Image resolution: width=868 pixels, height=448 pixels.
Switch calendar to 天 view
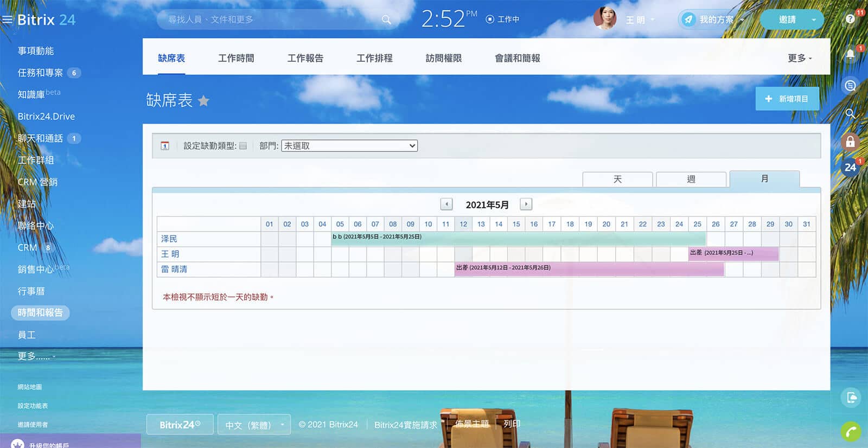click(617, 179)
